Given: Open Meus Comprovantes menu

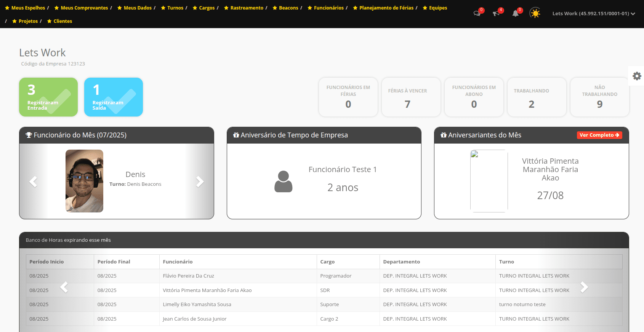Looking at the screenshot, I should point(81,8).
